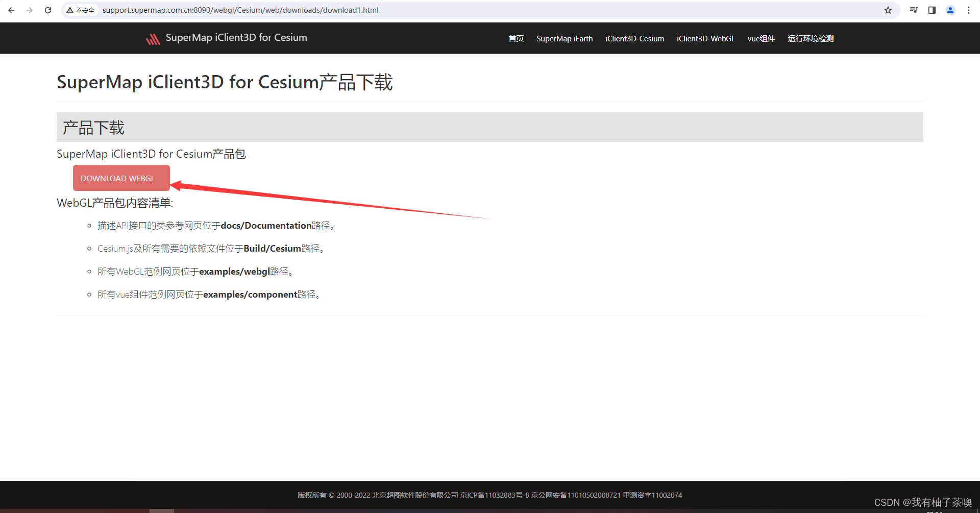Reload the current page
This screenshot has width=980, height=513.
tap(48, 10)
